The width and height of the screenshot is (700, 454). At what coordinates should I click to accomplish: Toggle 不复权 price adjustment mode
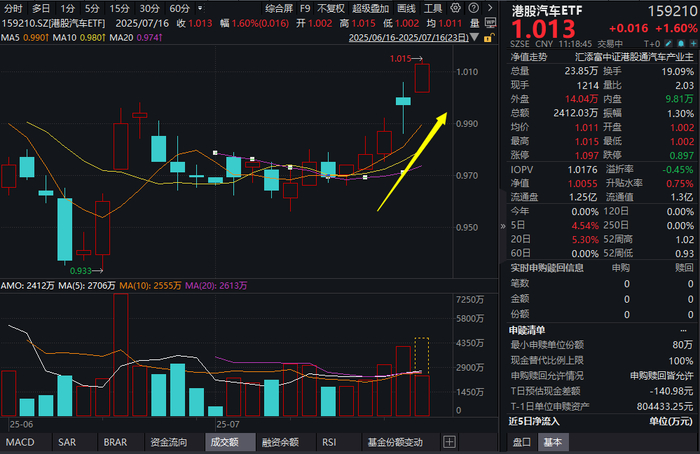click(x=331, y=8)
